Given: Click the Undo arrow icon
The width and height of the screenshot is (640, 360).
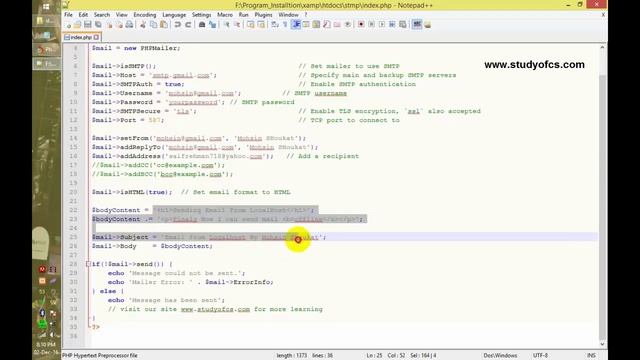Looking at the screenshot, I should tap(178, 25).
